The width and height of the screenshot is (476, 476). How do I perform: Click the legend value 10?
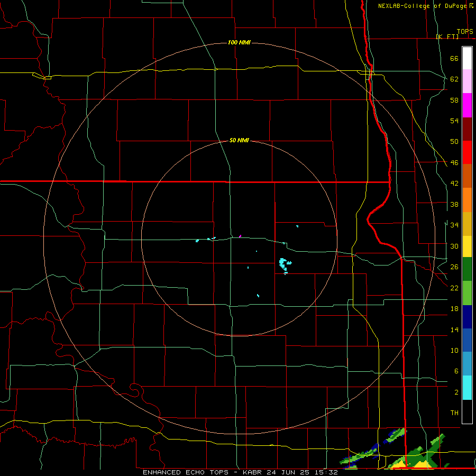(454, 350)
